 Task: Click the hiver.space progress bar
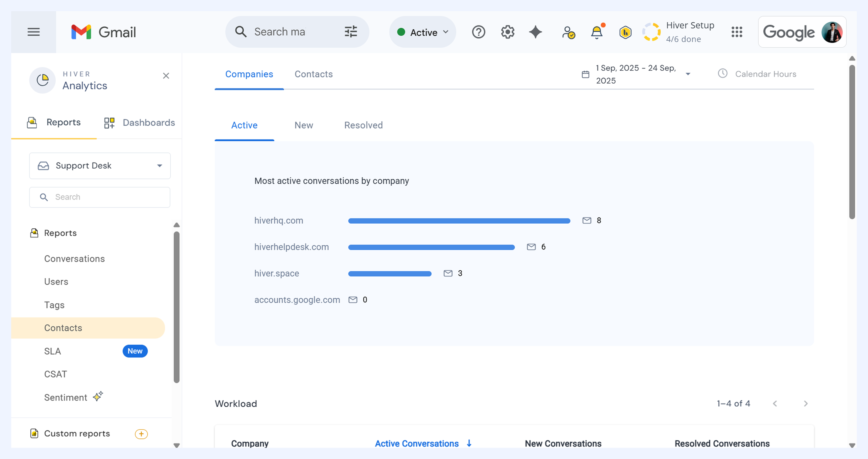[x=390, y=274]
